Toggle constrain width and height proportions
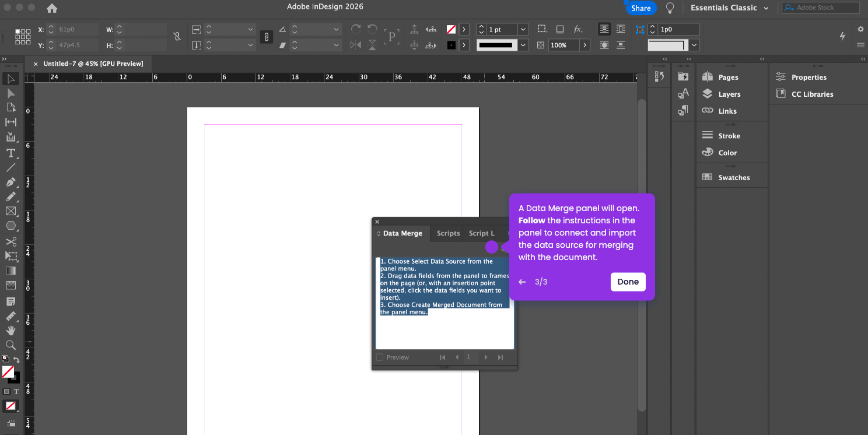868x435 pixels. [177, 37]
